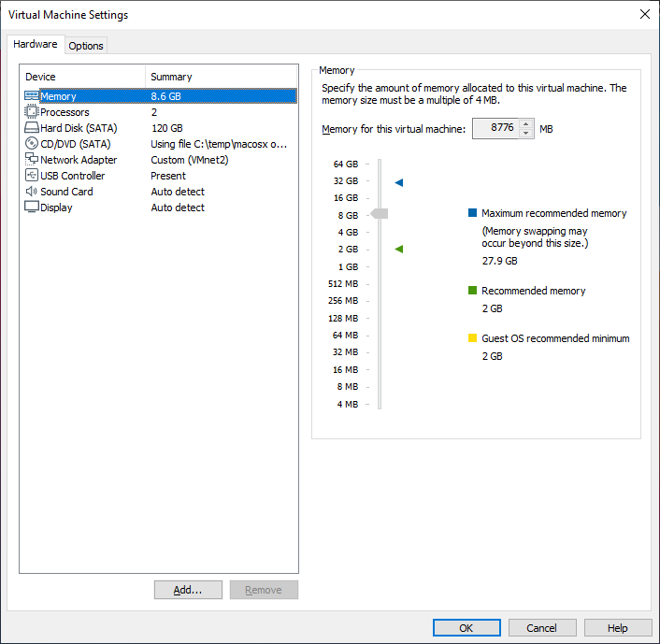Switch to the Options tab

tap(86, 46)
